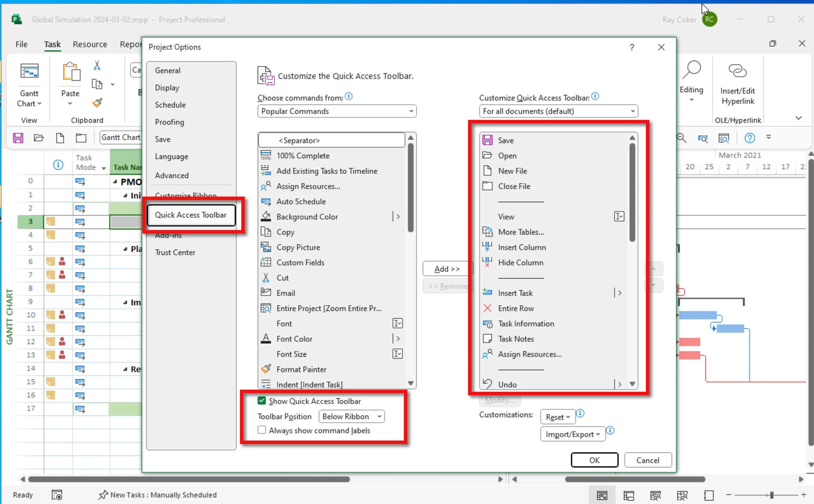Uncheck Show Quick Access Toolbar
This screenshot has height=504, width=814.
262,401
